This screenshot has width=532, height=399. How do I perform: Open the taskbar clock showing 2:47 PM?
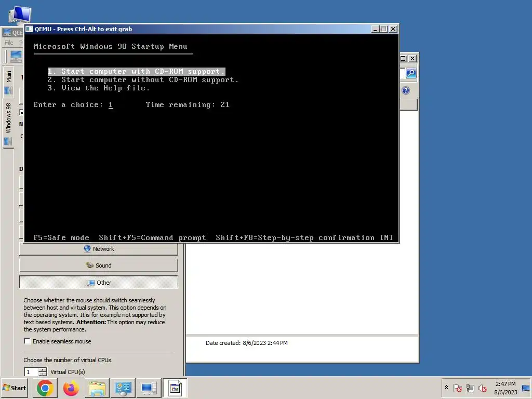[505, 388]
